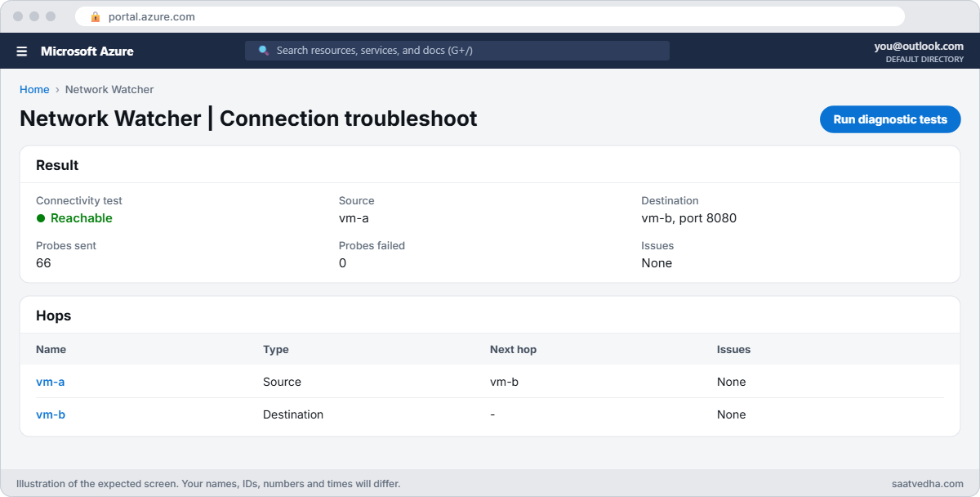Image resolution: width=980 pixels, height=497 pixels.
Task: Select the destination text vm-b, port 8080
Action: coord(689,218)
